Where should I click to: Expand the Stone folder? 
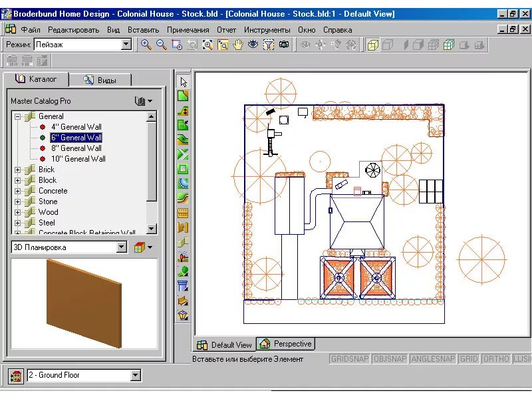[x=17, y=201]
